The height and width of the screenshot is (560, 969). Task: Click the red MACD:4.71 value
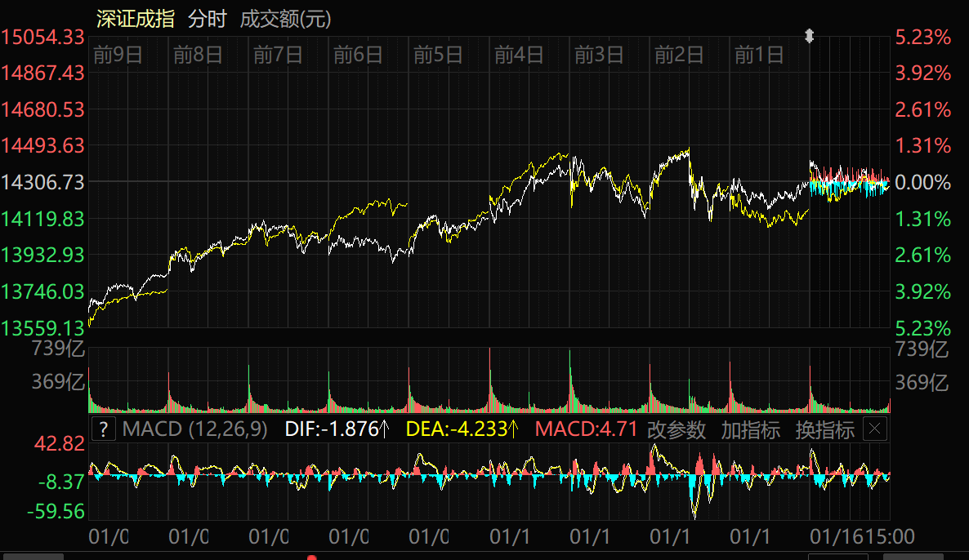tap(586, 429)
